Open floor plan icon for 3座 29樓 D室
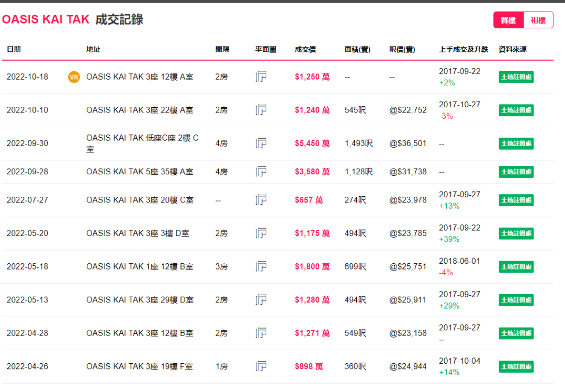The height and width of the screenshot is (392, 565). tap(261, 300)
